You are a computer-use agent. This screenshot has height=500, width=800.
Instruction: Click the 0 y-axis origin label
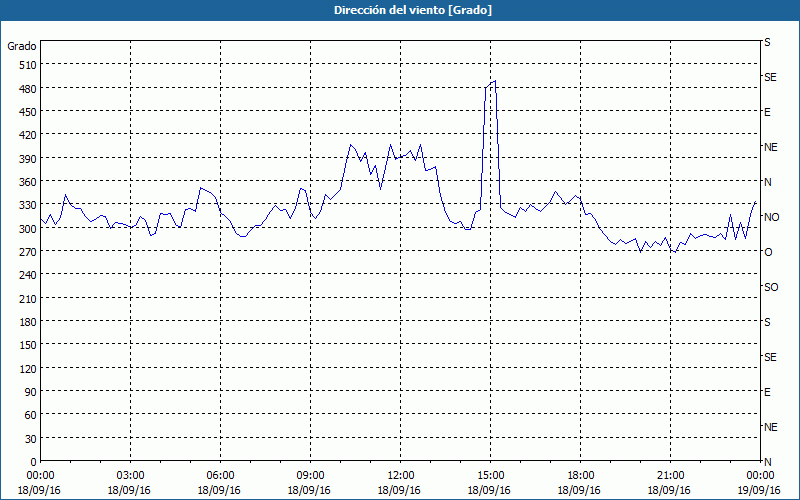pos(34,462)
